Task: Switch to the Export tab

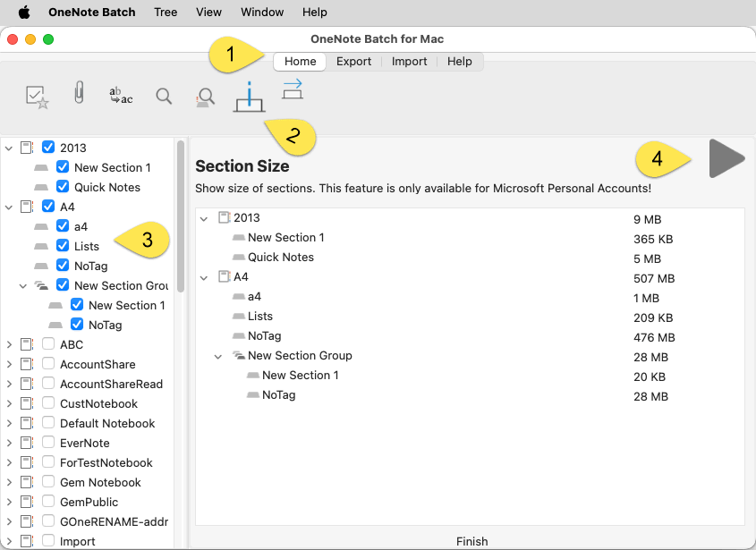Action: coord(353,62)
